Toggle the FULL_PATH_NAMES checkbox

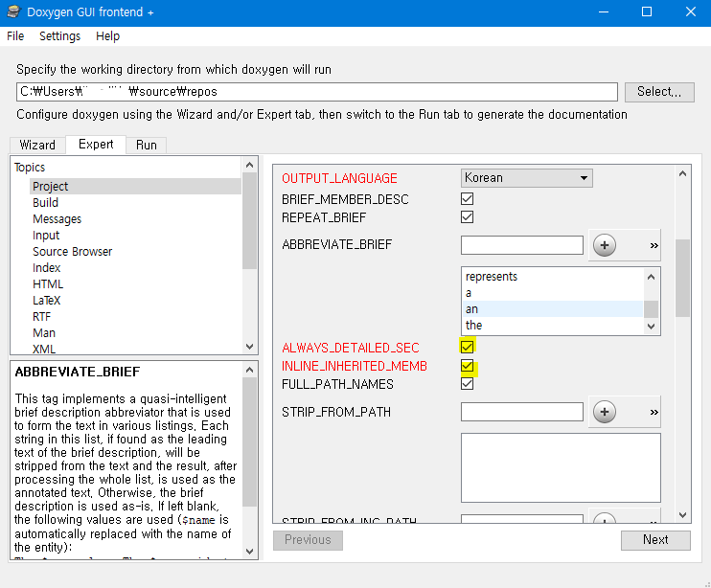pyautogui.click(x=467, y=384)
